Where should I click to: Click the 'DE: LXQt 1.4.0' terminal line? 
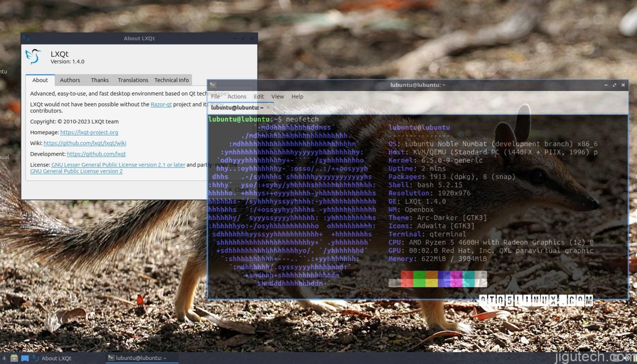coord(417,201)
